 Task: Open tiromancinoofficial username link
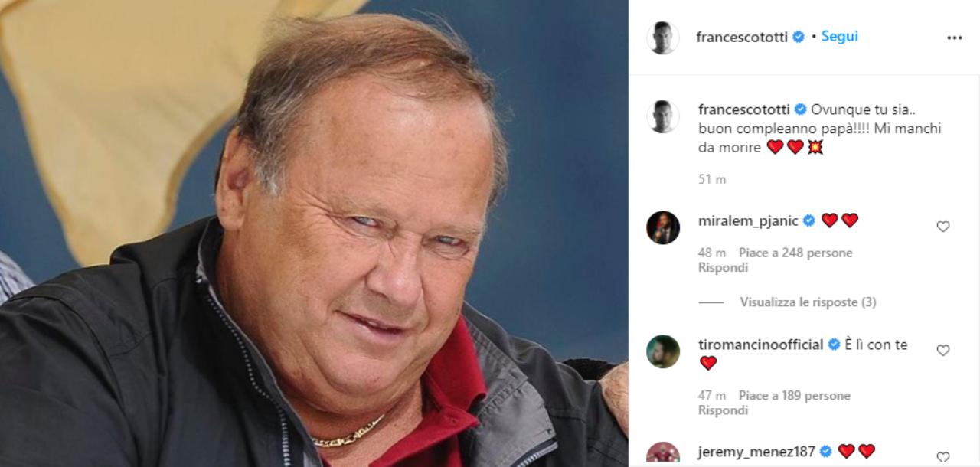click(x=761, y=345)
